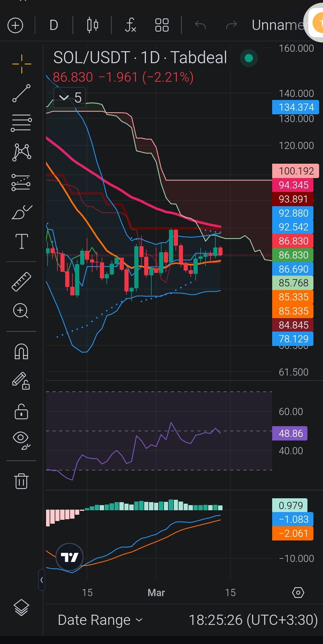Click the 84.845 dark red price label
Image resolution: width=323 pixels, height=644 pixels.
click(x=293, y=325)
